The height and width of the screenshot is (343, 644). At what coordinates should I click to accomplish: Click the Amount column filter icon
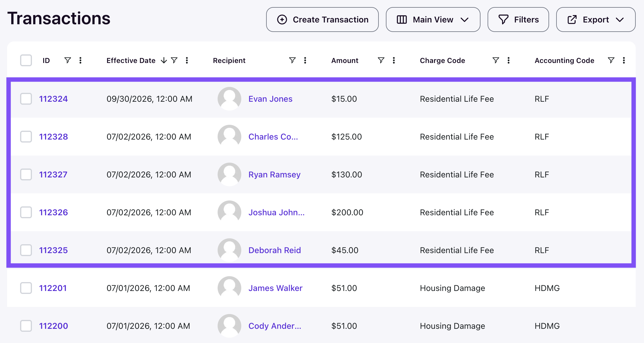381,60
